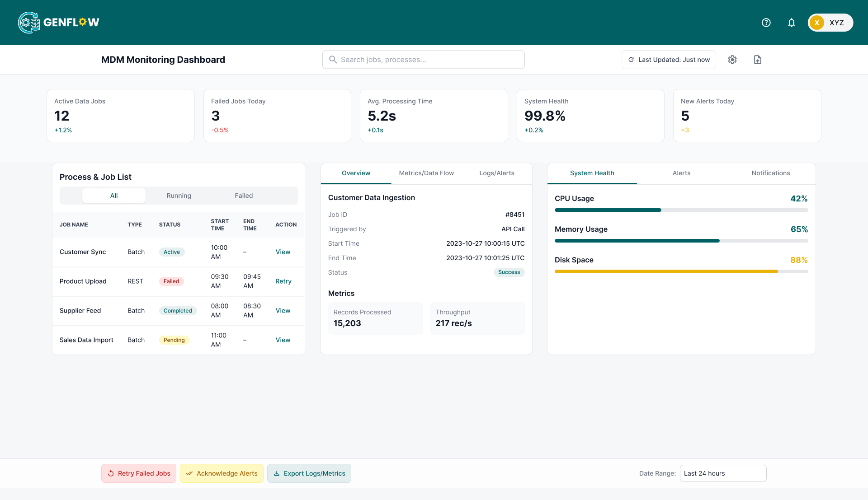Image resolution: width=868 pixels, height=500 pixels.
Task: Switch to the Overview tab
Action: (356, 173)
